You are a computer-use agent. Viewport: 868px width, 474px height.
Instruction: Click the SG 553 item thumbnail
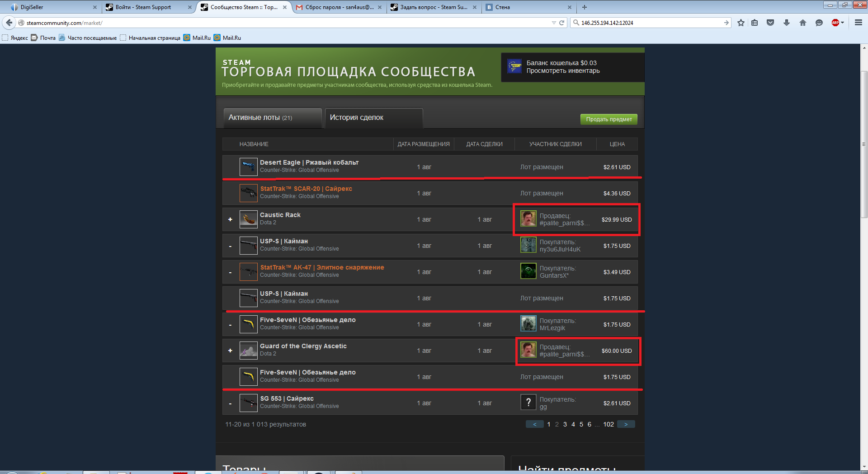click(x=248, y=403)
